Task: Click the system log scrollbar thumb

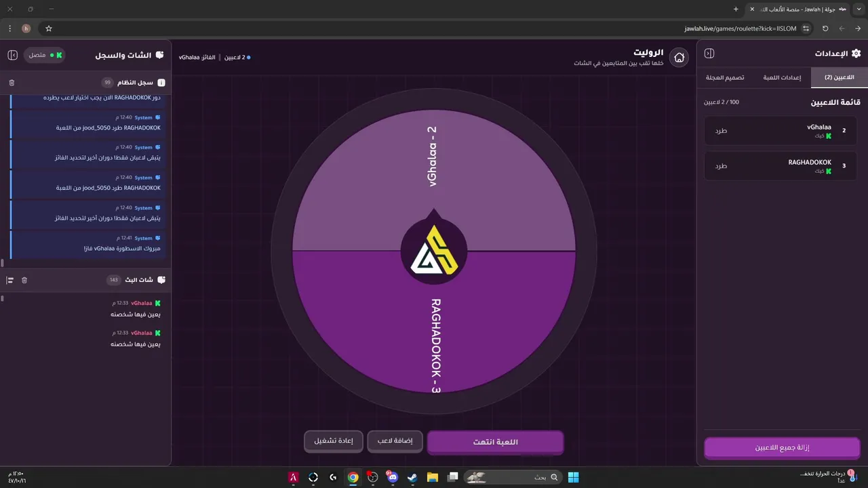Action: [2, 262]
